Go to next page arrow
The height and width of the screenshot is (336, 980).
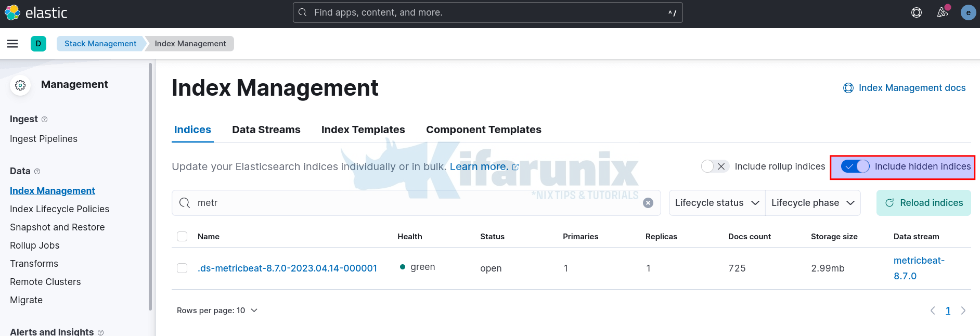tap(963, 311)
